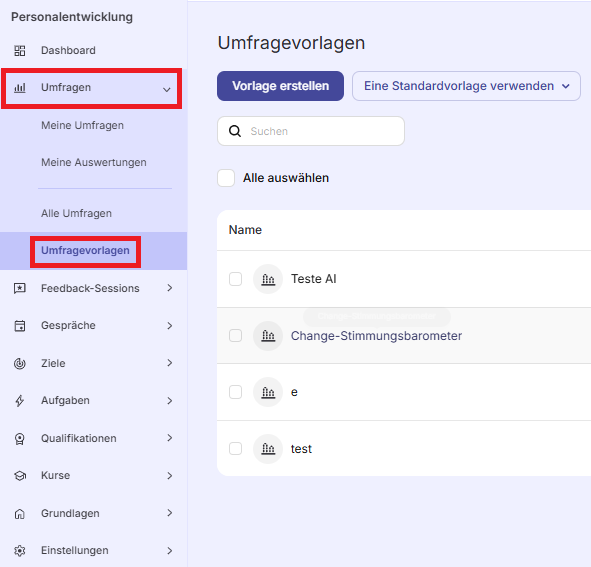Expand the Einstellungen chevron
This screenshot has height=567, width=591.
170,551
